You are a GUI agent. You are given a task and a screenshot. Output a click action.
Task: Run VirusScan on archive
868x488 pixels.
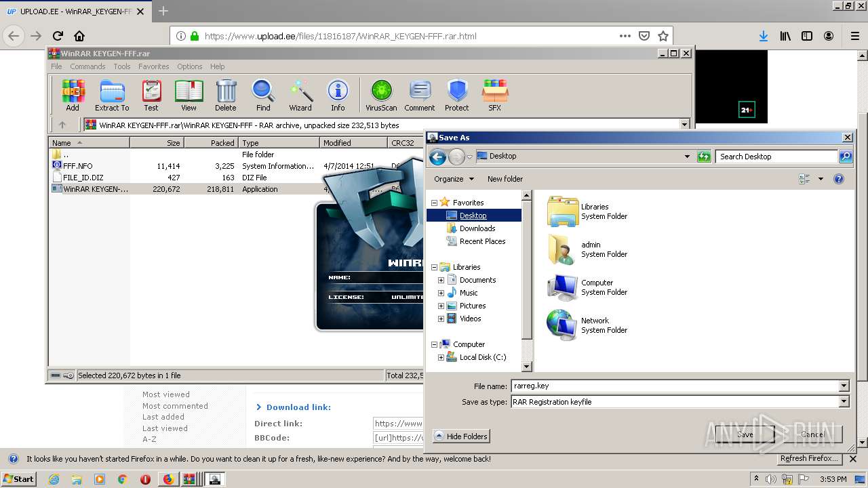[381, 95]
